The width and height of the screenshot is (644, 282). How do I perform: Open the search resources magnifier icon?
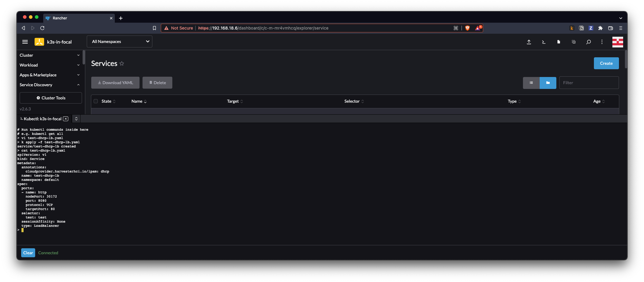click(589, 42)
